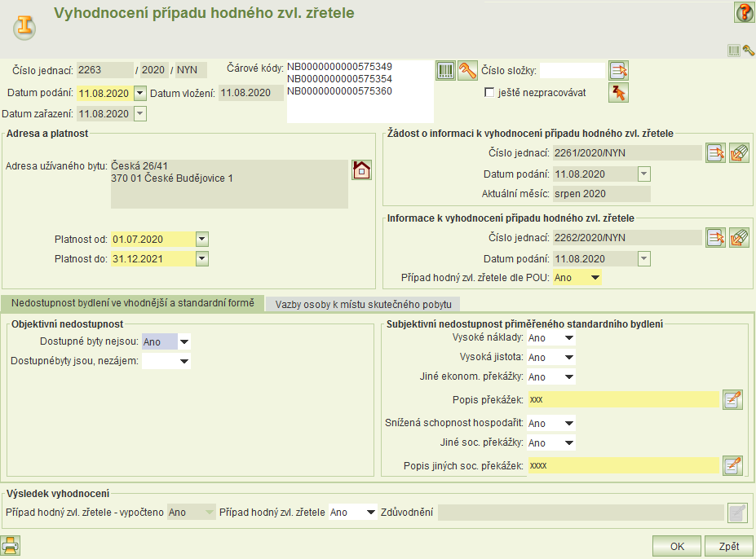Select Nedostupnost bydlení ve vhodnější formě tab
Viewport: 756px width, 559px height.
[133, 303]
